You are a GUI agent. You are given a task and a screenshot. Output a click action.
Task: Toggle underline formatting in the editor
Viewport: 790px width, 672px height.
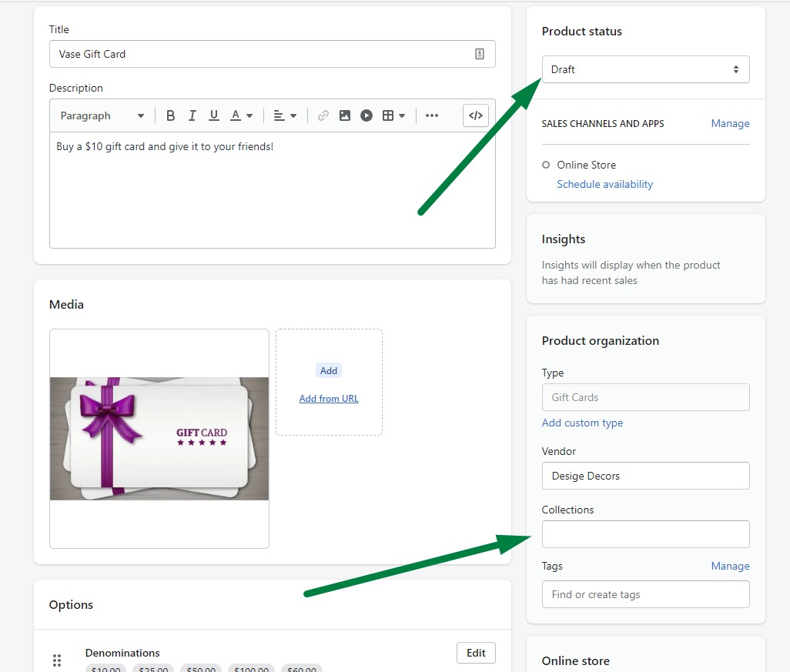tap(213, 115)
